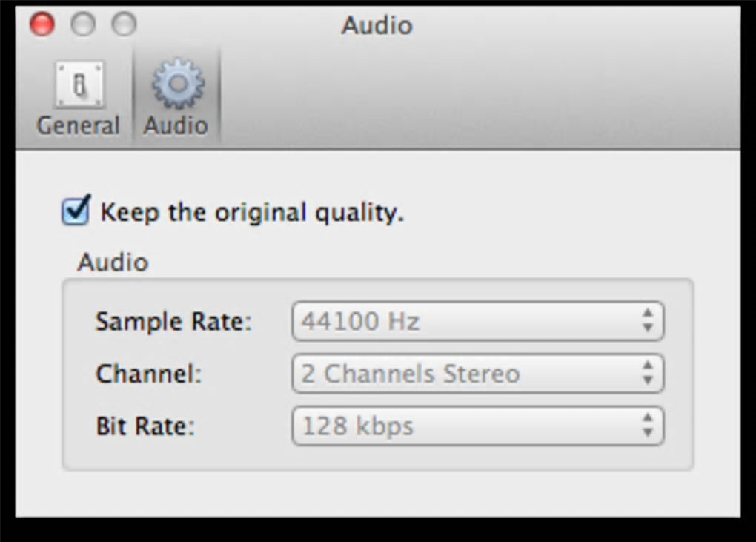Minimize the window with the middle titlebar button
Image resolution: width=756 pixels, height=542 pixels.
pyautogui.click(x=83, y=24)
